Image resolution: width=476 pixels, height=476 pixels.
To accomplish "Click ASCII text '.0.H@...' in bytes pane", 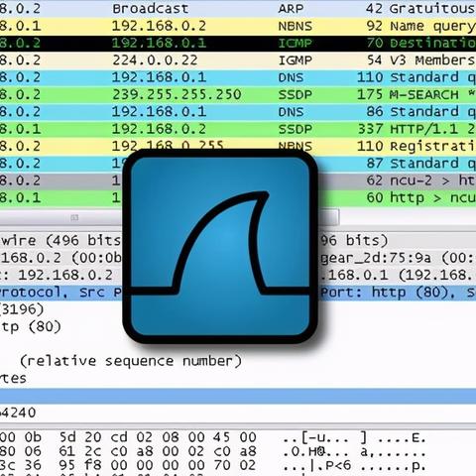I will coord(315,452).
